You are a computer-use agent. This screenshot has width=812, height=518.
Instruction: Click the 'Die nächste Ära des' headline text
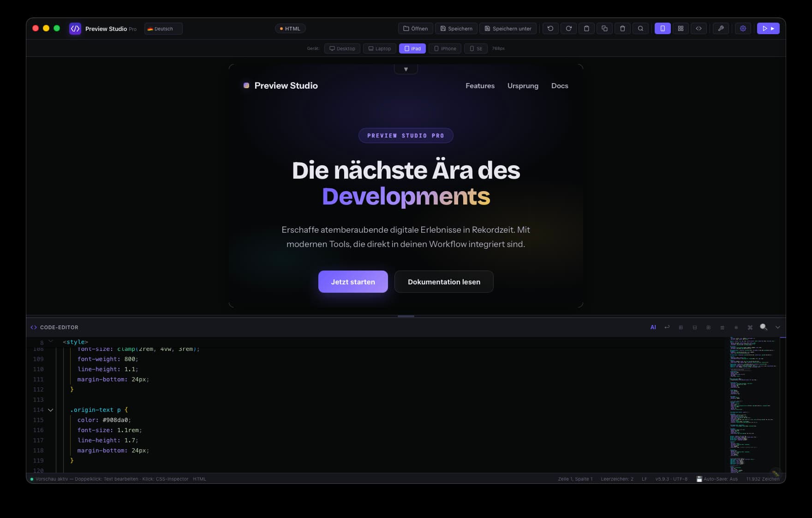click(406, 170)
